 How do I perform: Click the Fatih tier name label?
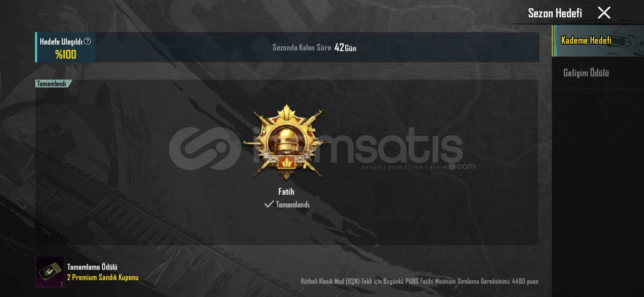[286, 191]
